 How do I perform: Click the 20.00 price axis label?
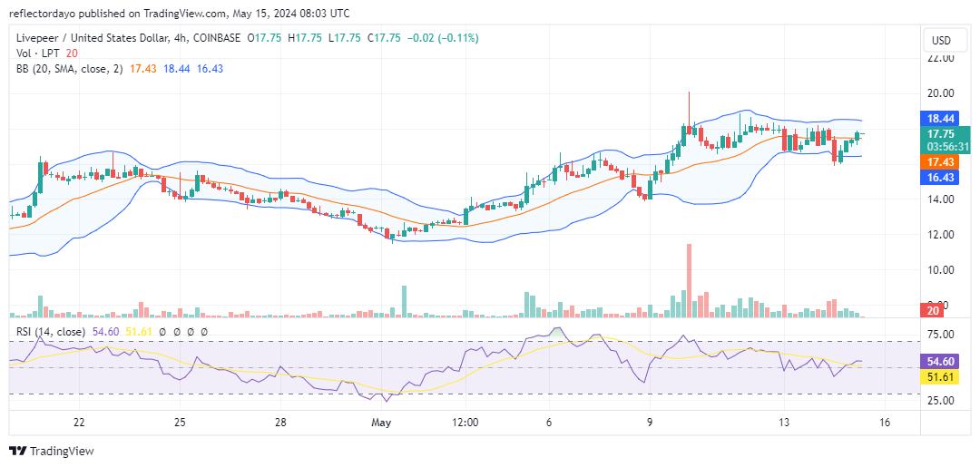click(941, 93)
